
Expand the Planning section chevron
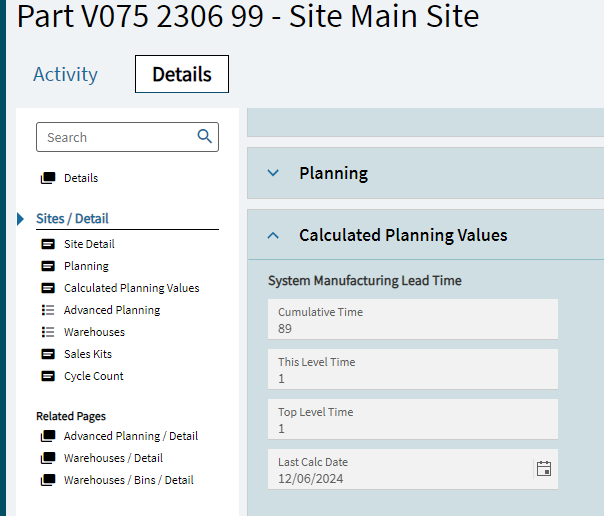(x=273, y=173)
